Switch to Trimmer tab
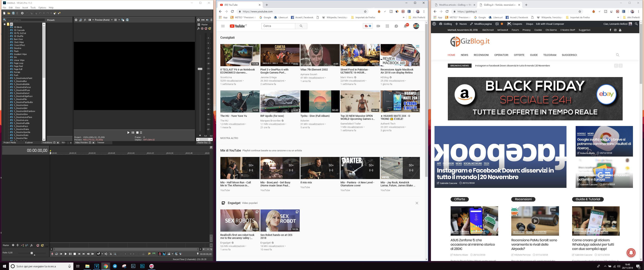 (101, 142)
